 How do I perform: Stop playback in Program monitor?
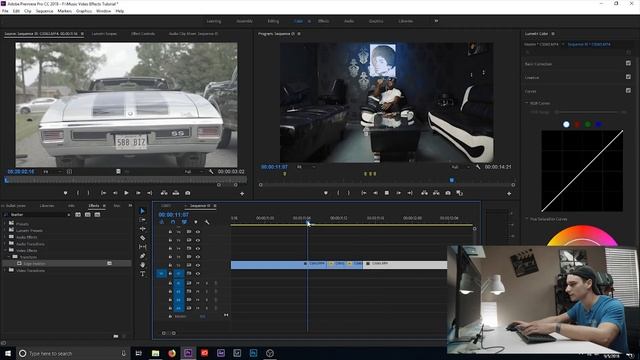click(387, 193)
